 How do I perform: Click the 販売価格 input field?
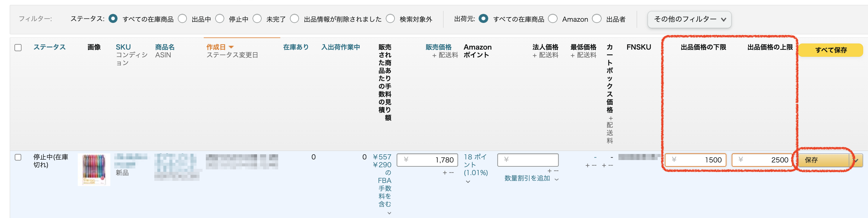click(x=427, y=160)
